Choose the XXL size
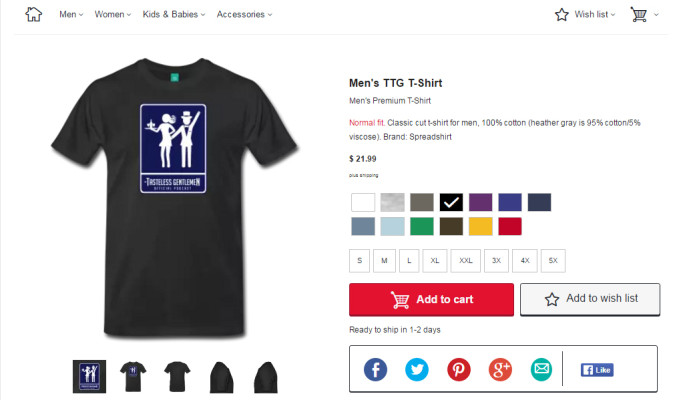This screenshot has width=681, height=400. point(466,261)
